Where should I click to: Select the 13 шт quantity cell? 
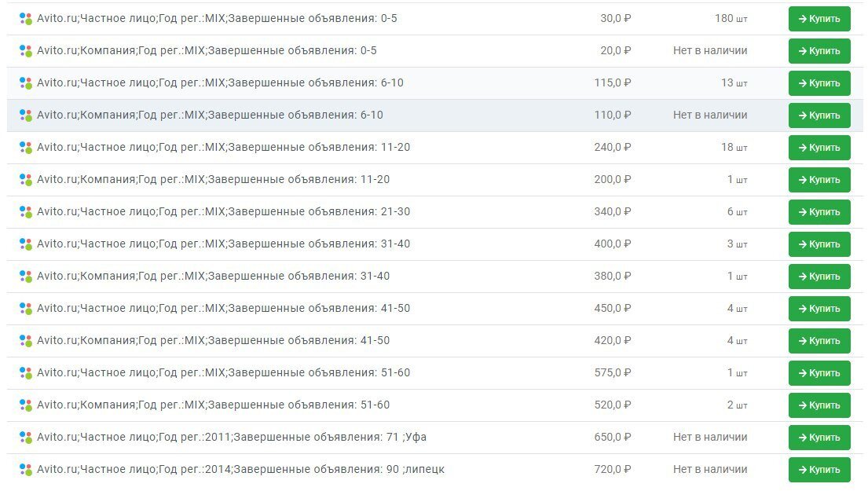pyautogui.click(x=734, y=82)
